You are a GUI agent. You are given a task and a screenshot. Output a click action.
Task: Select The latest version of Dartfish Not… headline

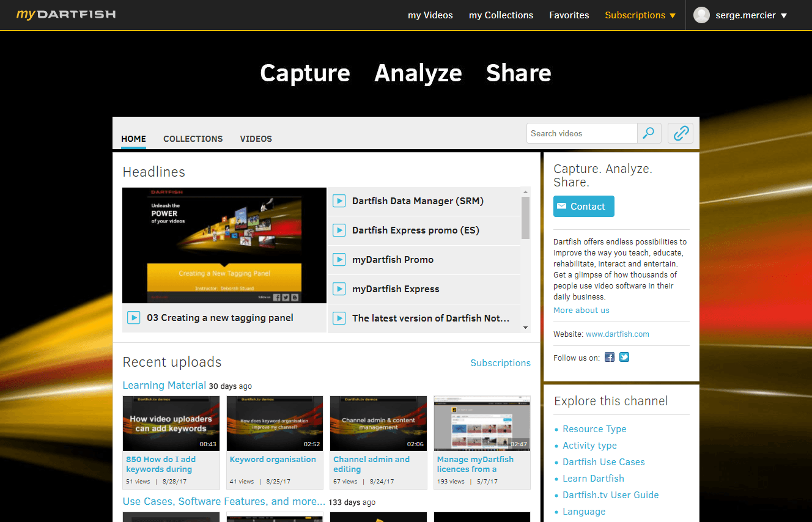click(x=430, y=318)
